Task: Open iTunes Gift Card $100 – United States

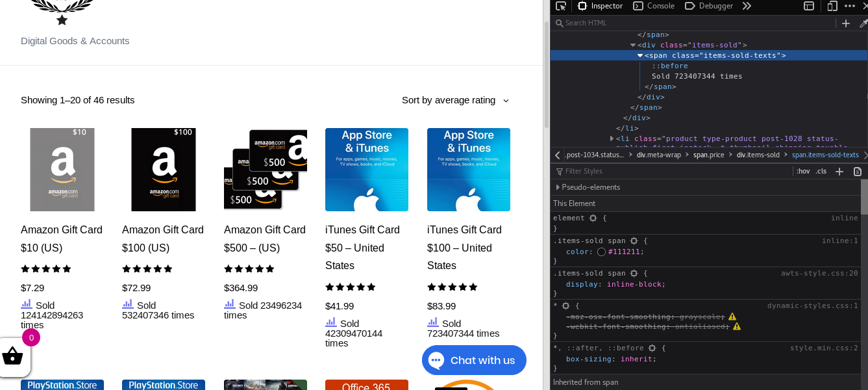Action: 464,248
